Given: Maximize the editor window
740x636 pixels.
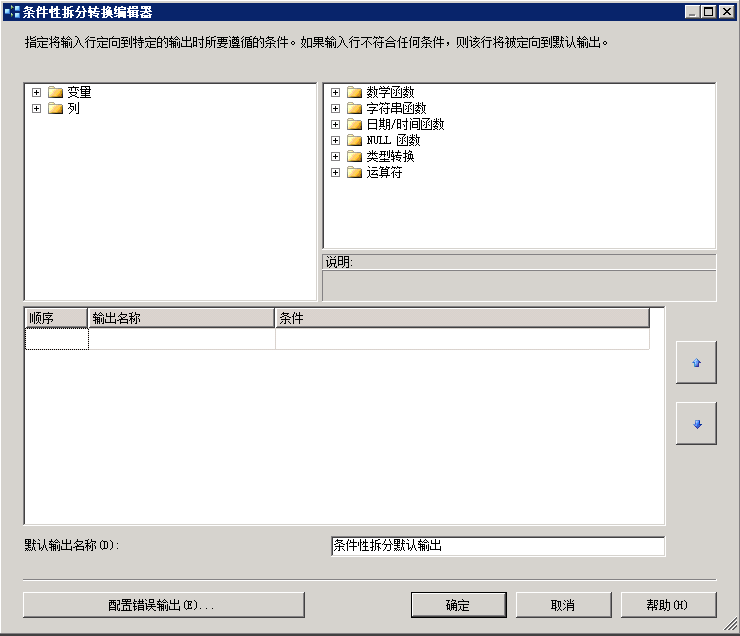Looking at the screenshot, I should click(x=709, y=12).
